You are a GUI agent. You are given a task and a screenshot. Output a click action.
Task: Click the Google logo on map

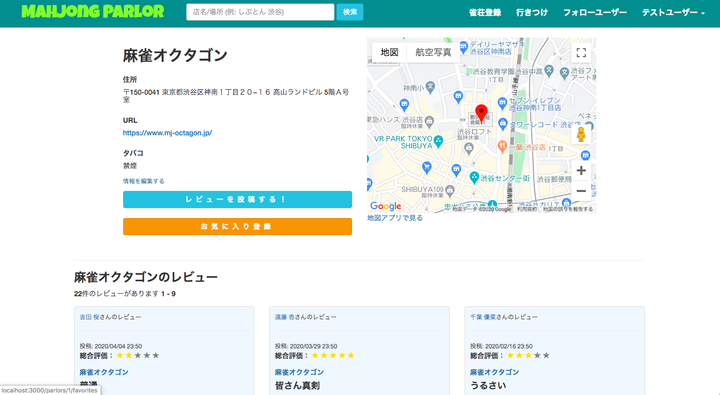coord(386,206)
